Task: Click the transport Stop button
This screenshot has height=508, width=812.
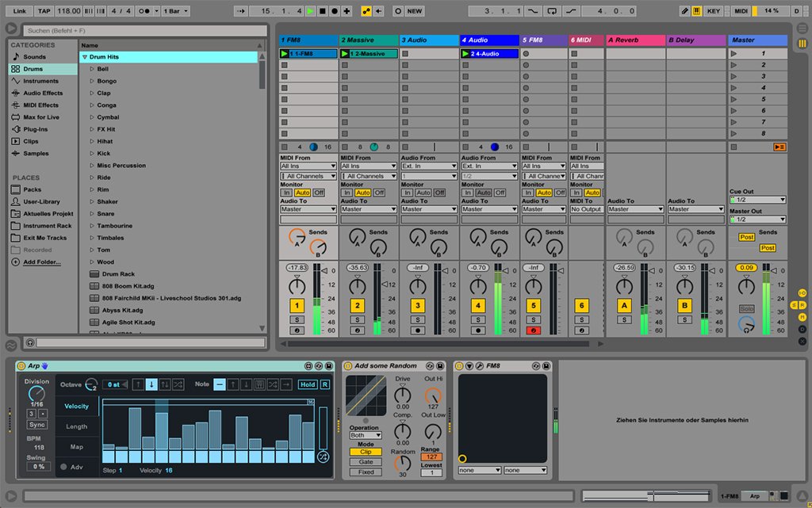Action: click(x=323, y=11)
